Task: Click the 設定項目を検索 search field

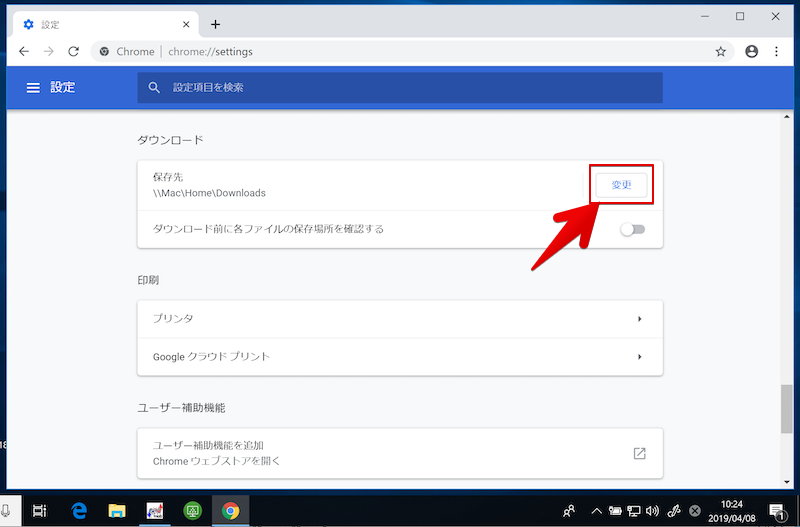Action: [x=400, y=88]
